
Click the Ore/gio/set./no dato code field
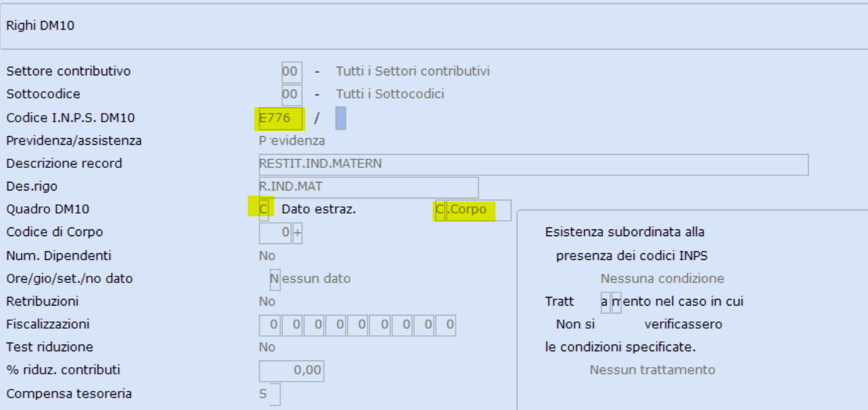(275, 279)
